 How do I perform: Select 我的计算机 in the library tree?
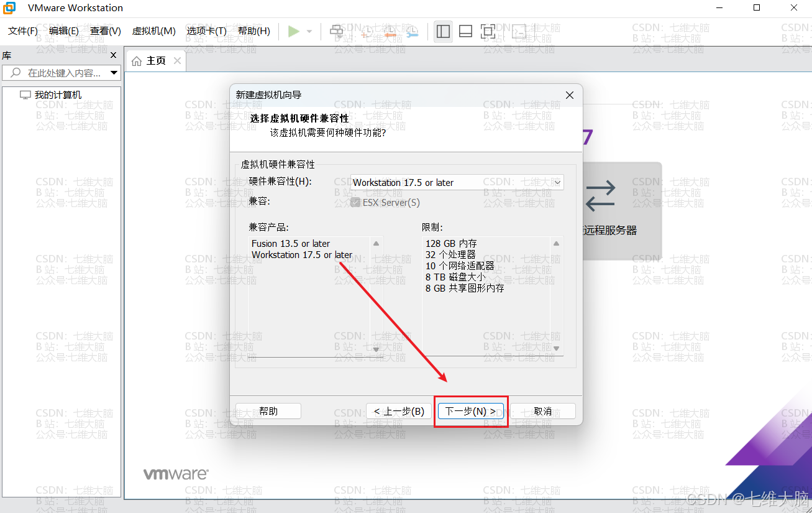coord(58,95)
